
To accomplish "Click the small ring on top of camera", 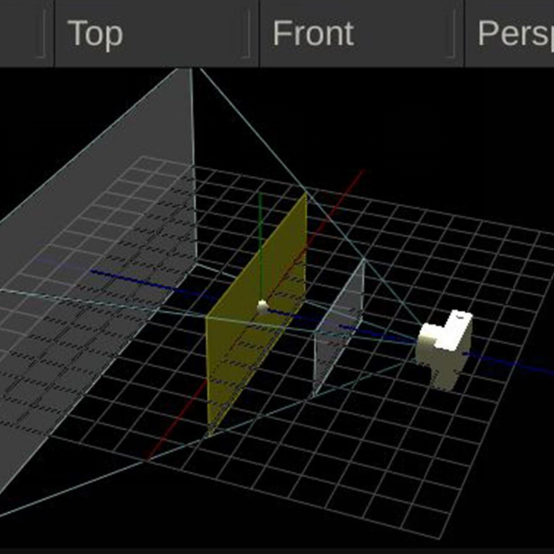I will click(460, 316).
